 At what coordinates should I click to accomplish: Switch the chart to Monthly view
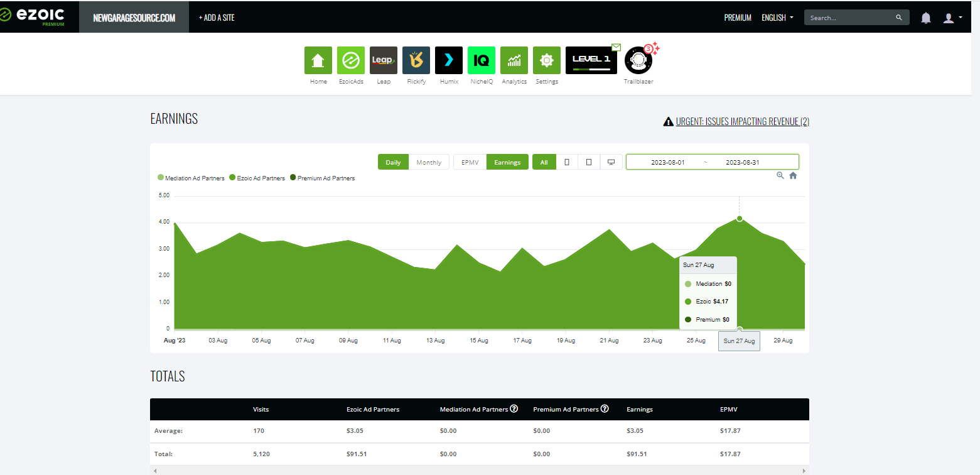pos(429,162)
